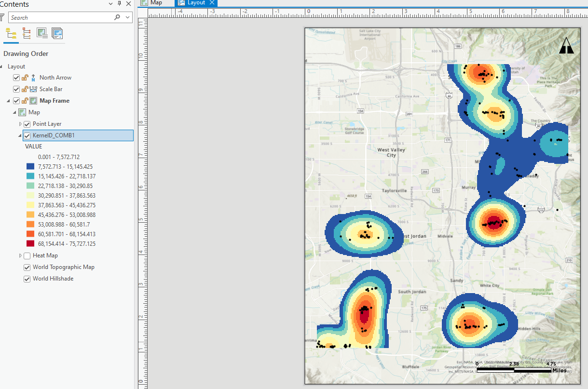Click the Map Frame icon in Contents

34,100
